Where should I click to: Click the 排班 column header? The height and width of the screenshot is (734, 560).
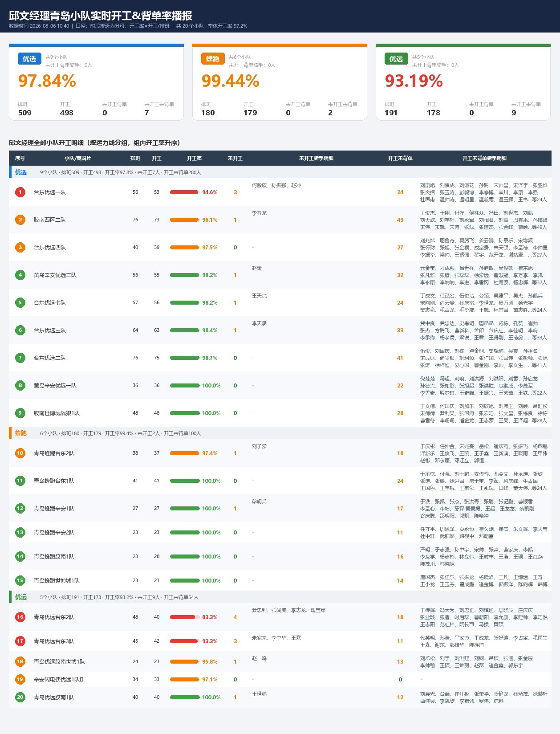[x=135, y=158]
